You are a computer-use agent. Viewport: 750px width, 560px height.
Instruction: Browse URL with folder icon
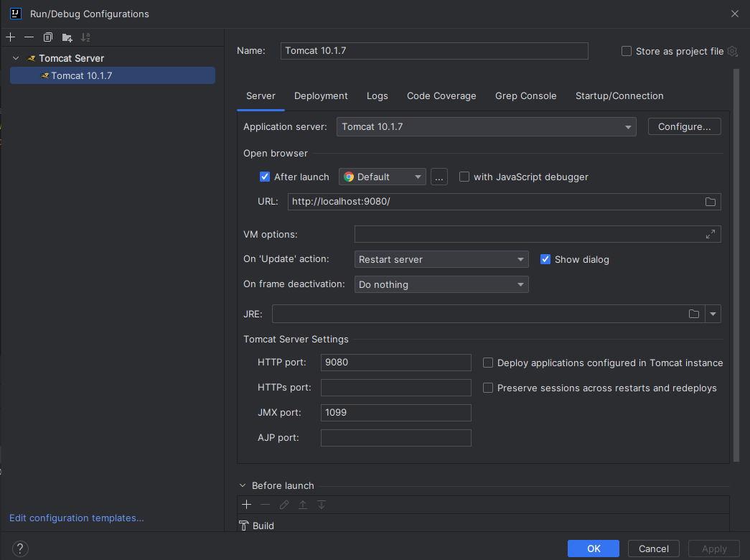(x=711, y=202)
